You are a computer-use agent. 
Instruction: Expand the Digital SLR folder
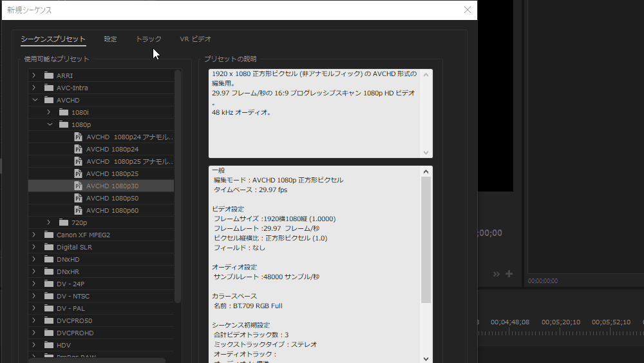[34, 247]
